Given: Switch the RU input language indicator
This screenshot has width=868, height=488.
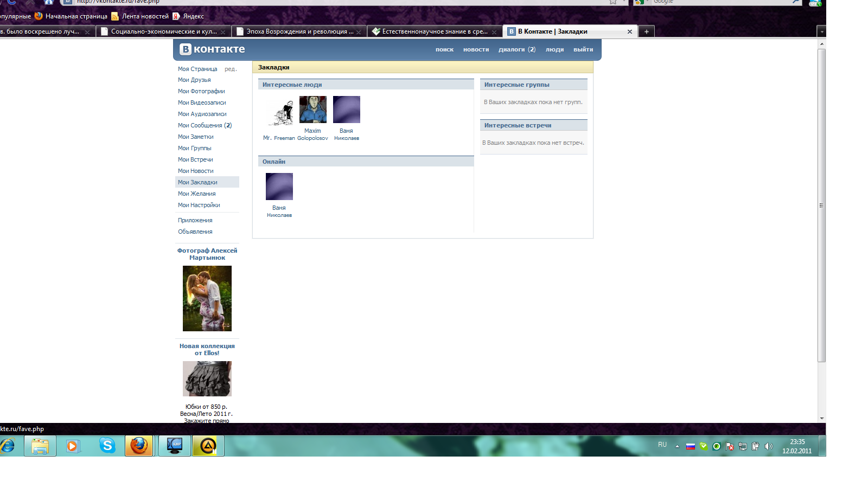Looking at the screenshot, I should coord(662,445).
